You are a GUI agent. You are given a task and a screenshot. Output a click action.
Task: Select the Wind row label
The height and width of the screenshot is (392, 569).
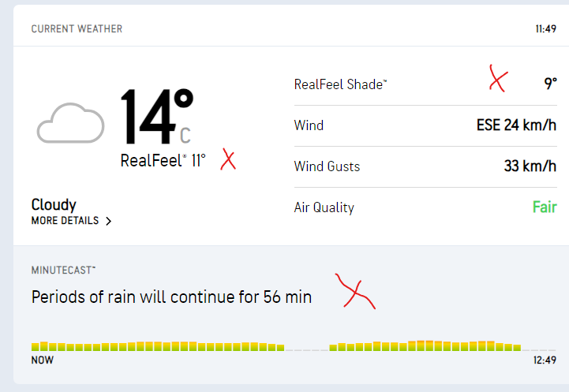(309, 125)
